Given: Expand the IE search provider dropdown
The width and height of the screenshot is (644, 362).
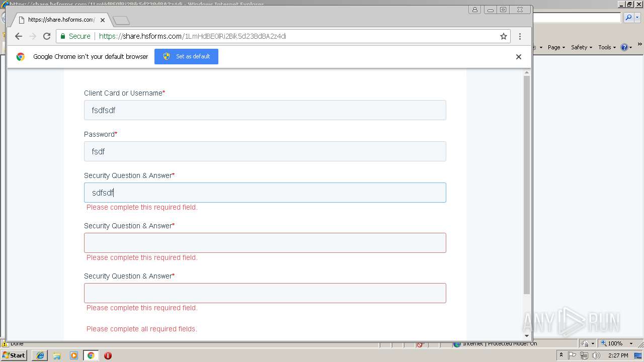Looking at the screenshot, I should pyautogui.click(x=637, y=18).
